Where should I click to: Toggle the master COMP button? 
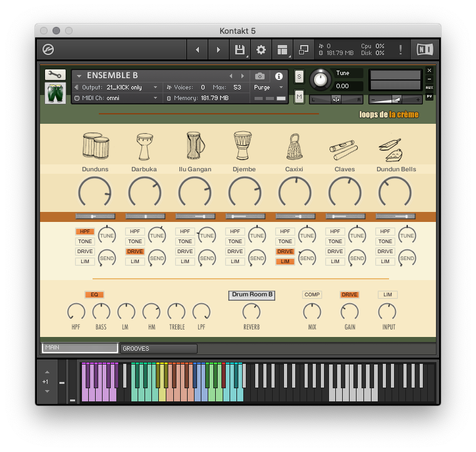click(311, 294)
